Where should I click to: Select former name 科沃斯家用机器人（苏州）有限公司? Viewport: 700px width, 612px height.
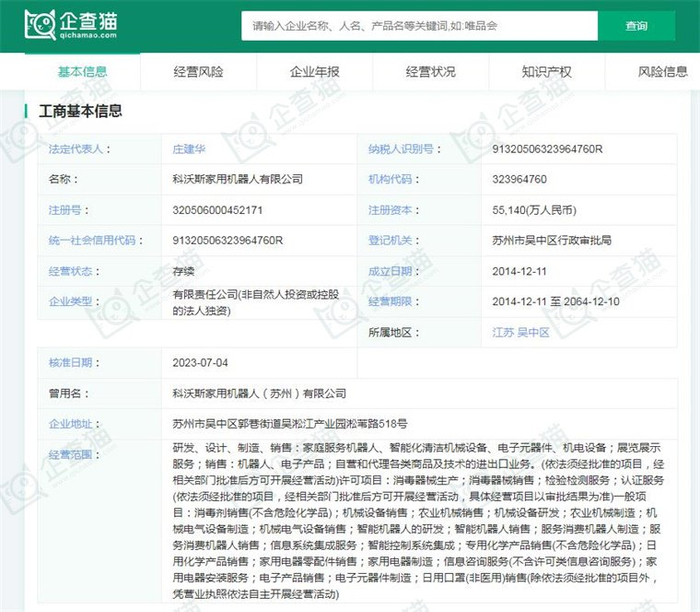point(259,394)
